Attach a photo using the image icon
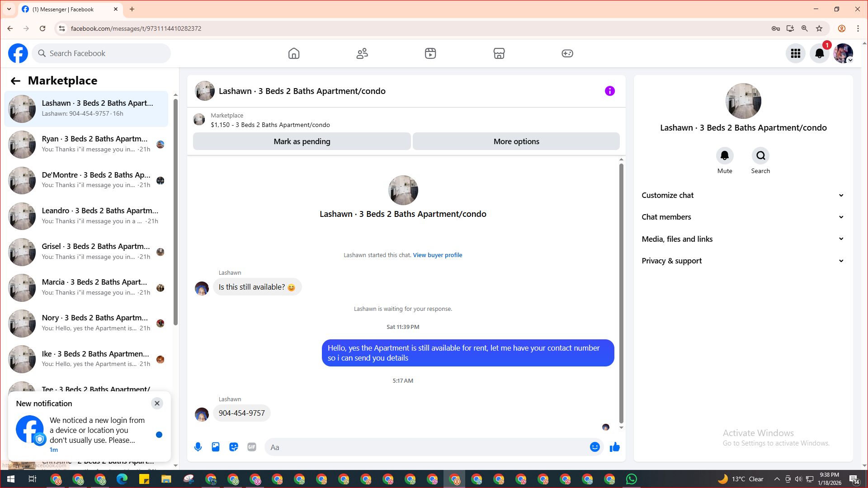This screenshot has height=488, width=868. coord(216,447)
